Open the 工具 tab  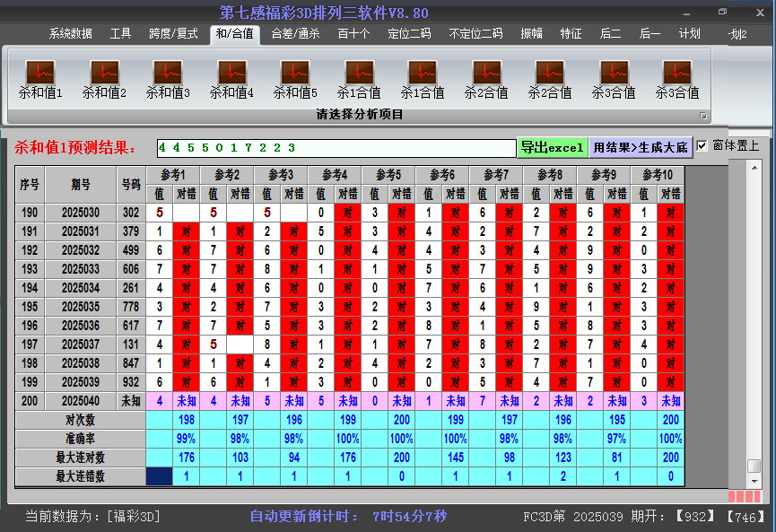click(x=120, y=34)
